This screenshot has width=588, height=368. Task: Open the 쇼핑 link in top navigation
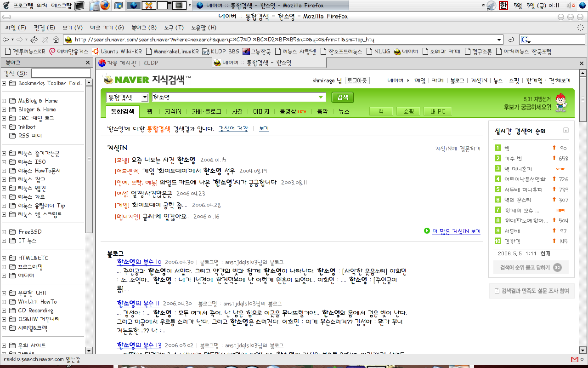point(514,80)
